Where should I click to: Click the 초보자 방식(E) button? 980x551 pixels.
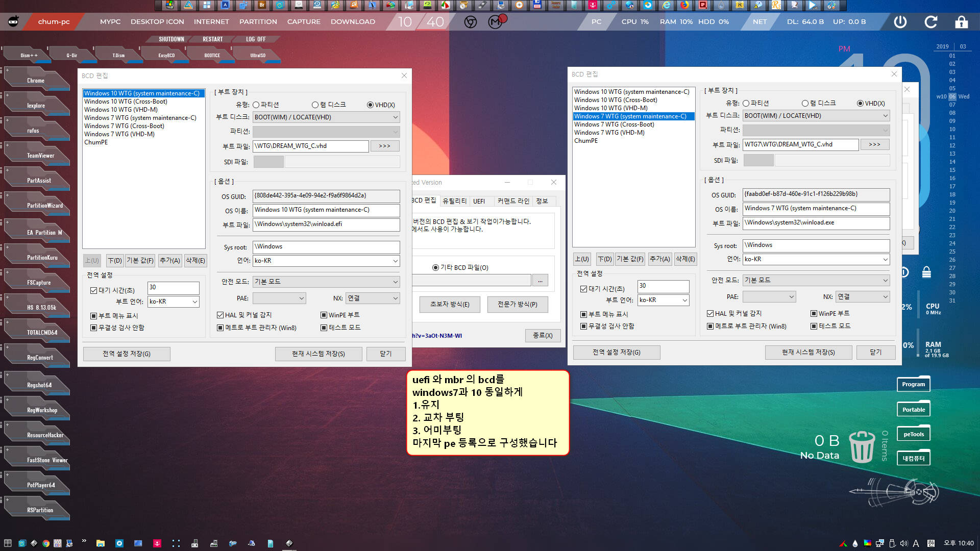[x=450, y=305]
